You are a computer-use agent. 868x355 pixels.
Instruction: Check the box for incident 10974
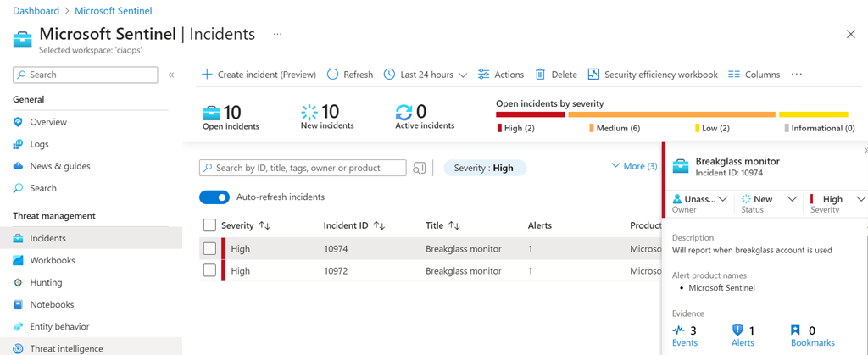point(209,249)
